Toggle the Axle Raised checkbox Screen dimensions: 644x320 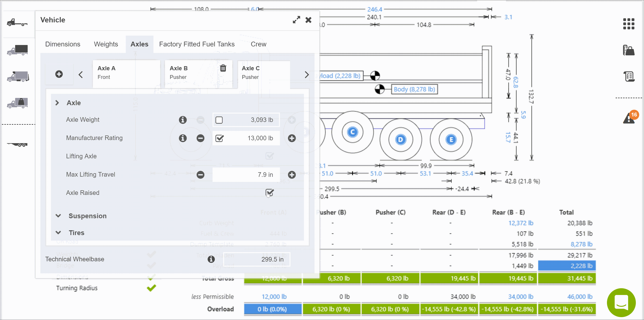point(270,193)
